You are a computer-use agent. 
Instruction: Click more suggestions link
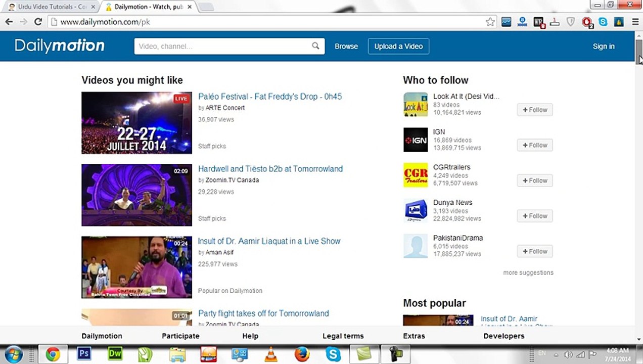tap(528, 272)
